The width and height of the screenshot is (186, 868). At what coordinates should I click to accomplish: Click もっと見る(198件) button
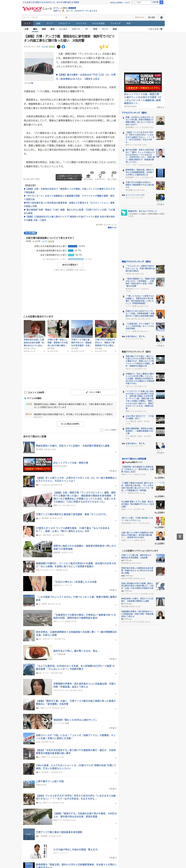pos(70,424)
